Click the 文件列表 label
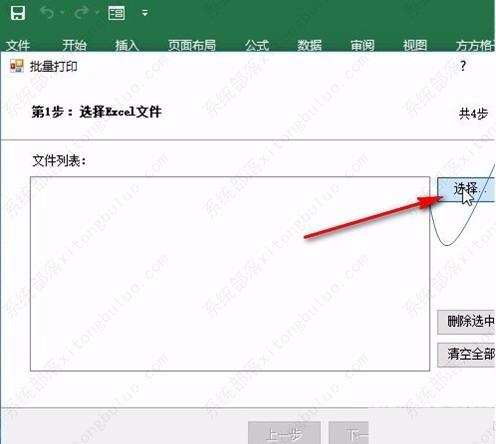 click(59, 161)
